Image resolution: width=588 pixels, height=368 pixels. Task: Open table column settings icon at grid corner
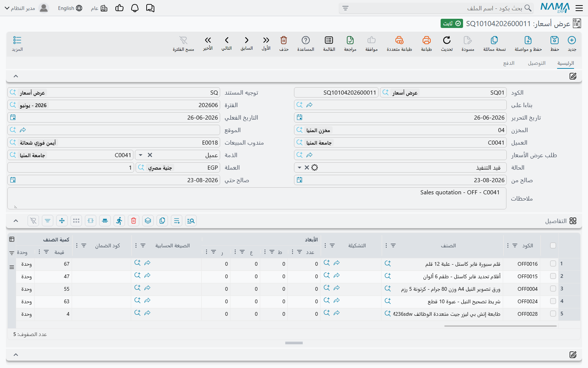pos(12,239)
